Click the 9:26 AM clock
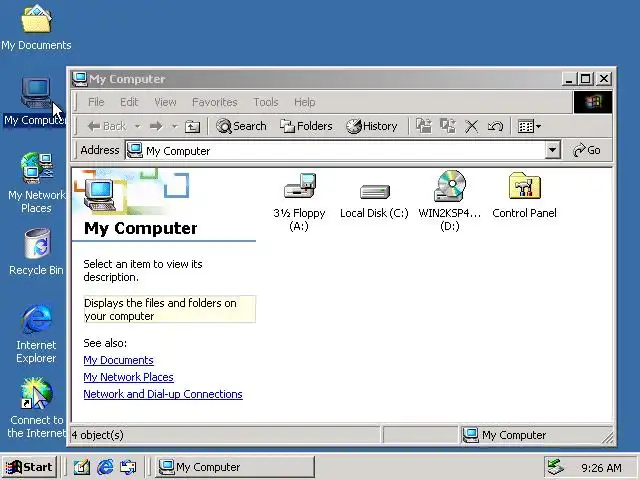 click(601, 468)
